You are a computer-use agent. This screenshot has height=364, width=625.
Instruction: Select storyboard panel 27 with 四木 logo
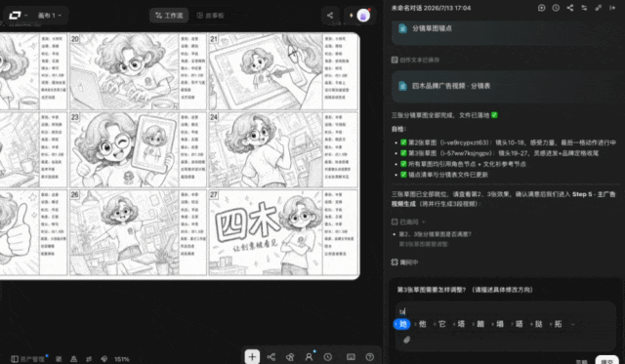tap(265, 232)
